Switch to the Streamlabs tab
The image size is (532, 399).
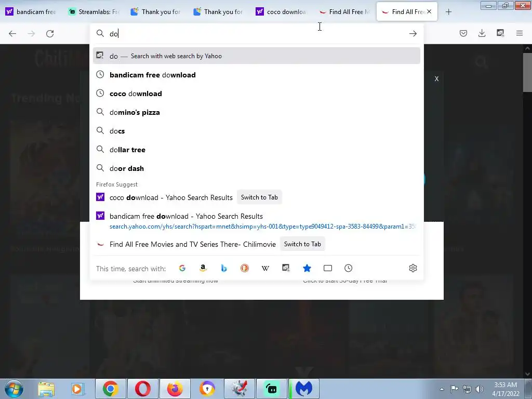coord(94,12)
